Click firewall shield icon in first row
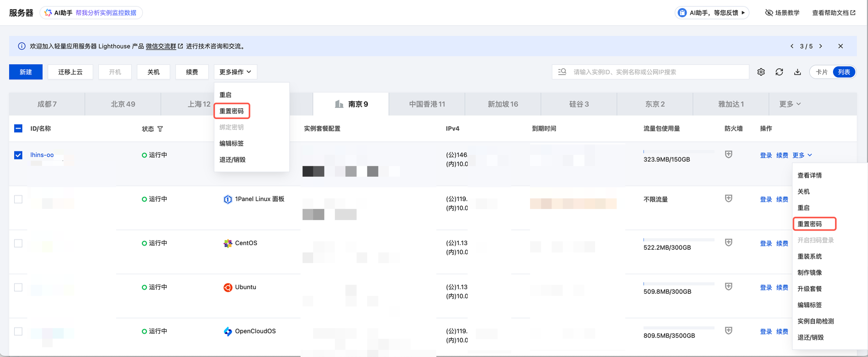The width and height of the screenshot is (868, 357). coord(728,154)
